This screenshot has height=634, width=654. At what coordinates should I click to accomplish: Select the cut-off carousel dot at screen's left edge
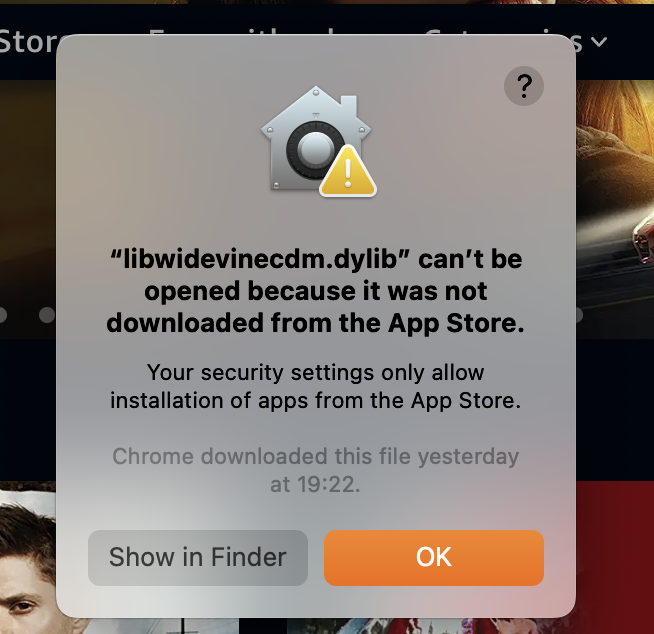pos(3,315)
